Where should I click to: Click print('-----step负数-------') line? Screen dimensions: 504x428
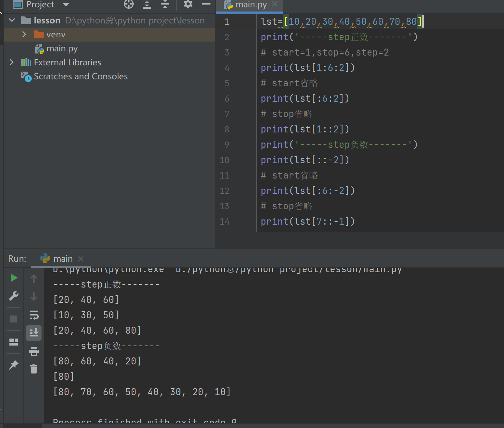click(339, 145)
